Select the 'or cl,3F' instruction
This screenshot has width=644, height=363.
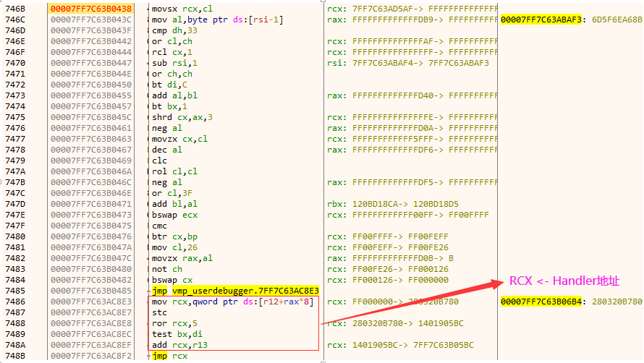point(172,193)
